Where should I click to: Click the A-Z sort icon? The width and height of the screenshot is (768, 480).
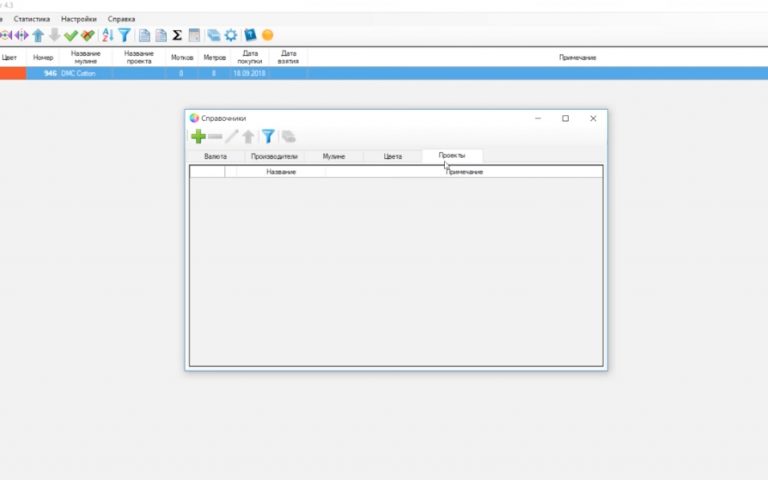(x=108, y=35)
